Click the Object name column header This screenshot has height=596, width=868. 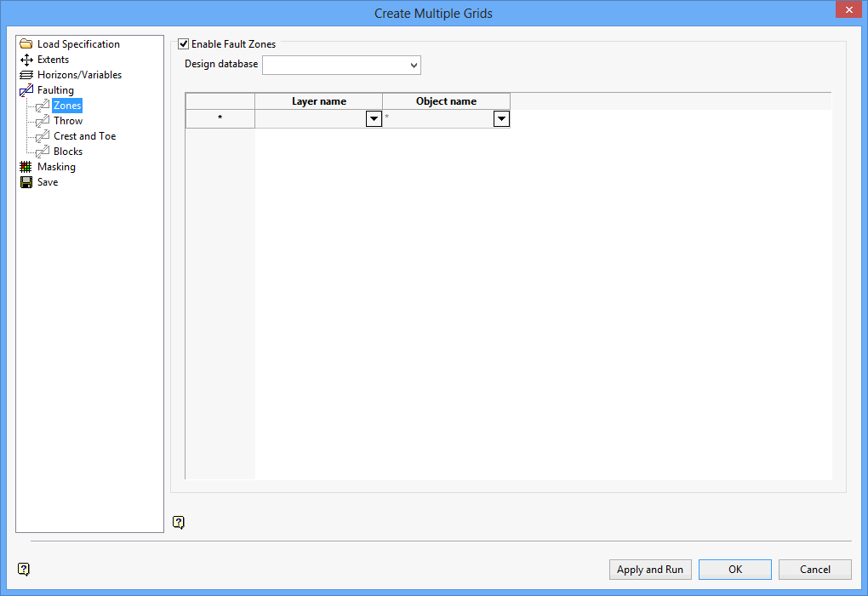446,101
